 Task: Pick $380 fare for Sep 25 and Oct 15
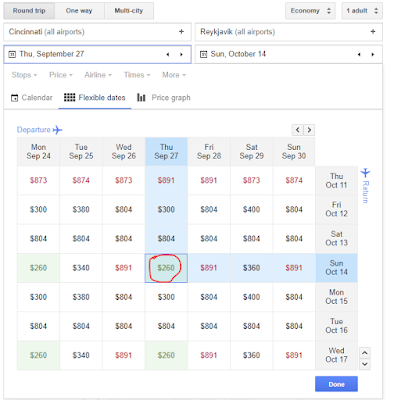(x=81, y=297)
